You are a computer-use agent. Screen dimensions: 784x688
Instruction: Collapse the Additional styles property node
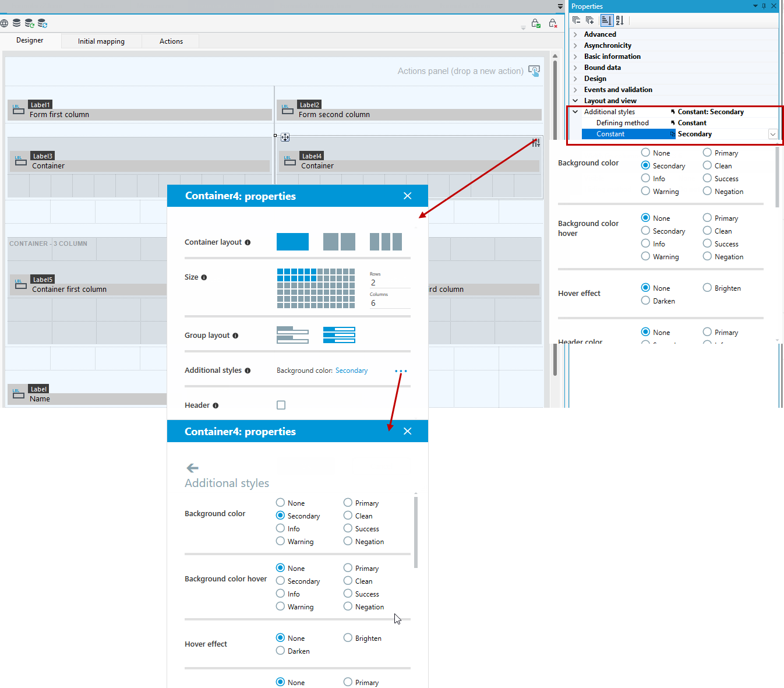tap(575, 112)
